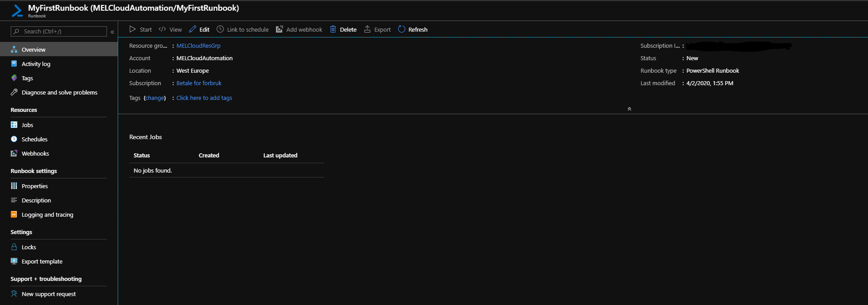Click the Start play icon
Screen dimensions: 868x305
pyautogui.click(x=132, y=29)
